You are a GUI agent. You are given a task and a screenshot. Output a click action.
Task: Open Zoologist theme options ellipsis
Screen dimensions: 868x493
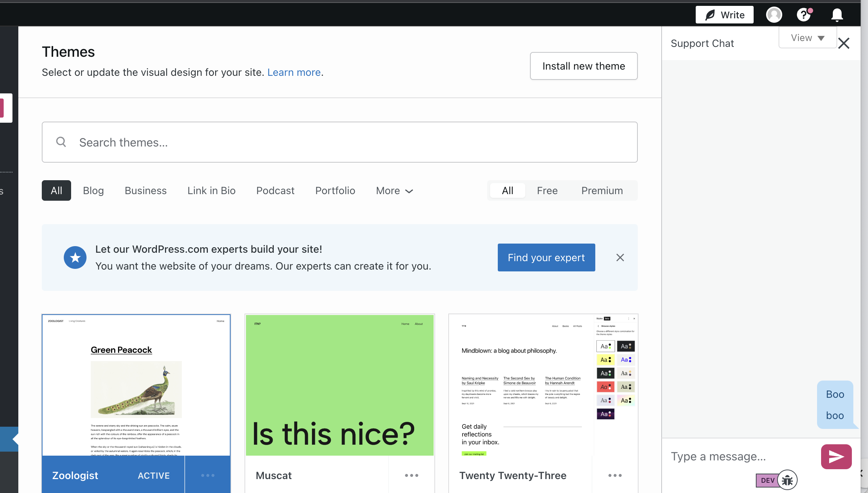tap(207, 475)
